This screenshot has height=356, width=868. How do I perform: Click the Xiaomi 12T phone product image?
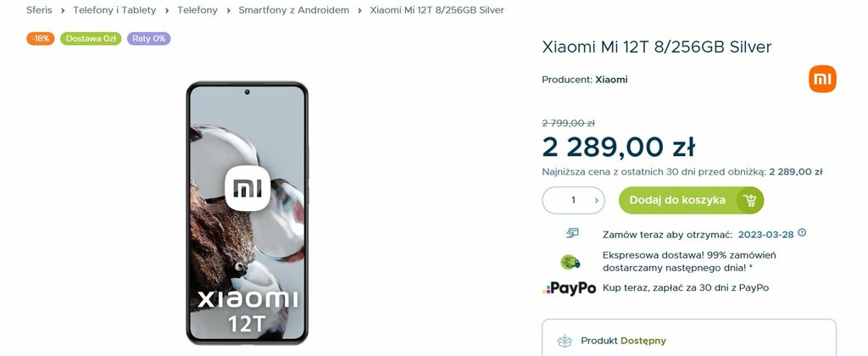[x=247, y=213]
